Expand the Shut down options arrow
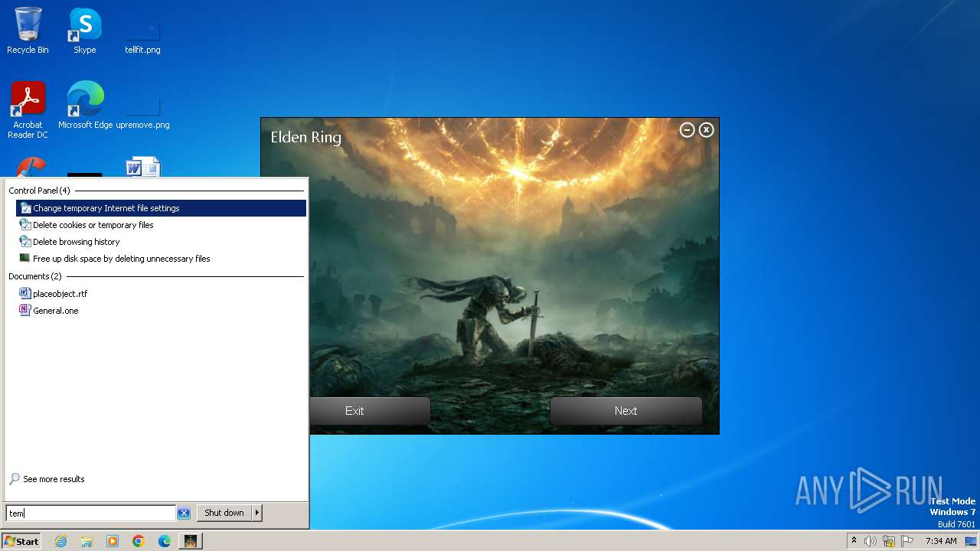980x551 pixels. click(x=257, y=513)
